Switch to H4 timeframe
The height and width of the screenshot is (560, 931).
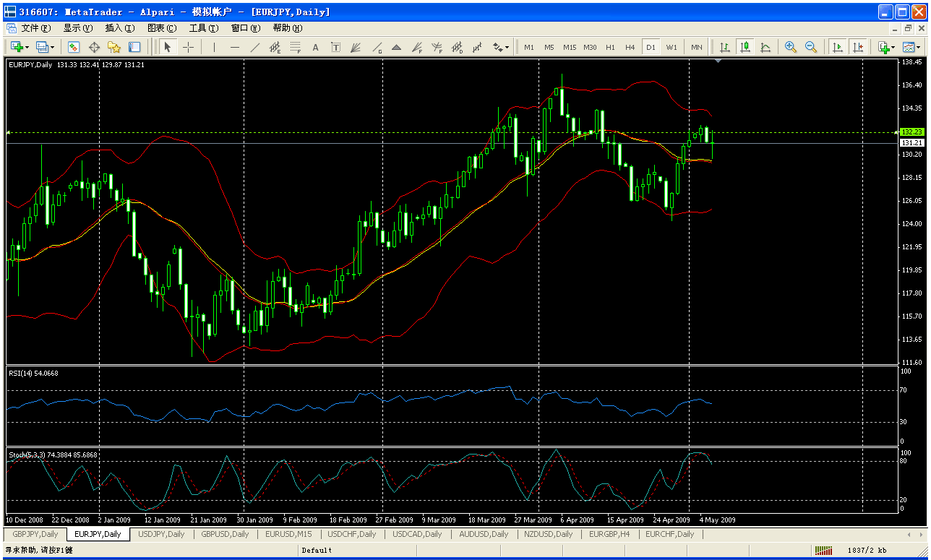[630, 47]
